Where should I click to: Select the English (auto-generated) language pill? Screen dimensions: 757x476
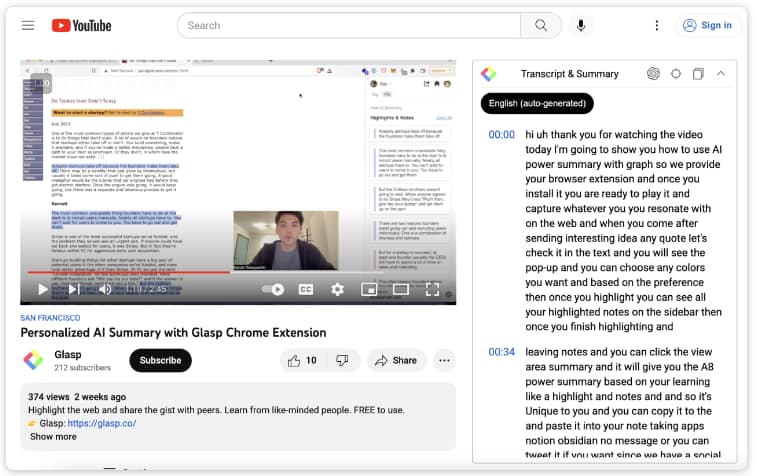tap(537, 103)
